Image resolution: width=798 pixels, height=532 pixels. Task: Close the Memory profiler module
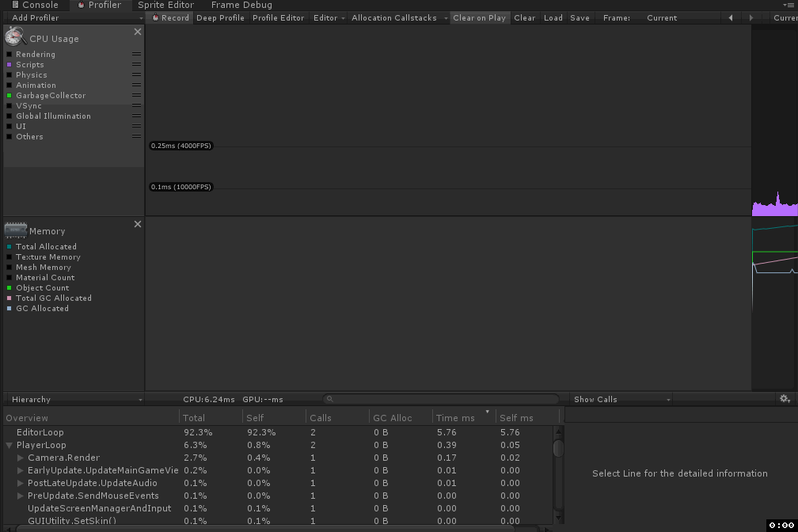138,224
